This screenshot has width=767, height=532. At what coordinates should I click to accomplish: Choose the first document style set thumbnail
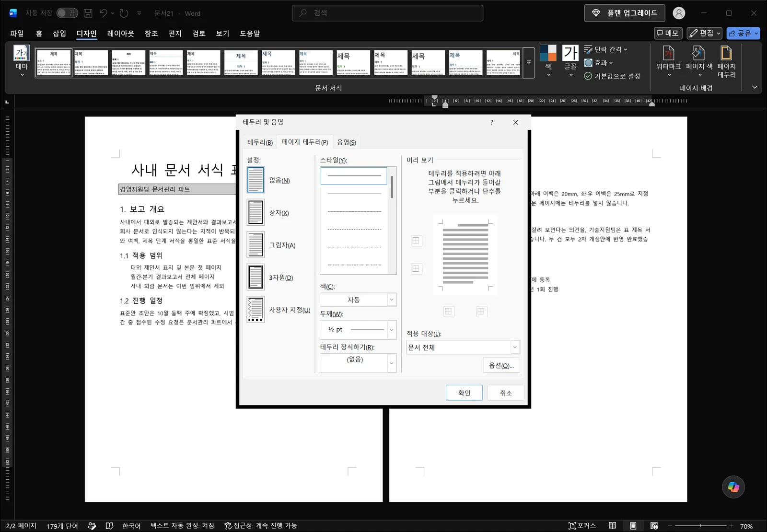coord(54,62)
